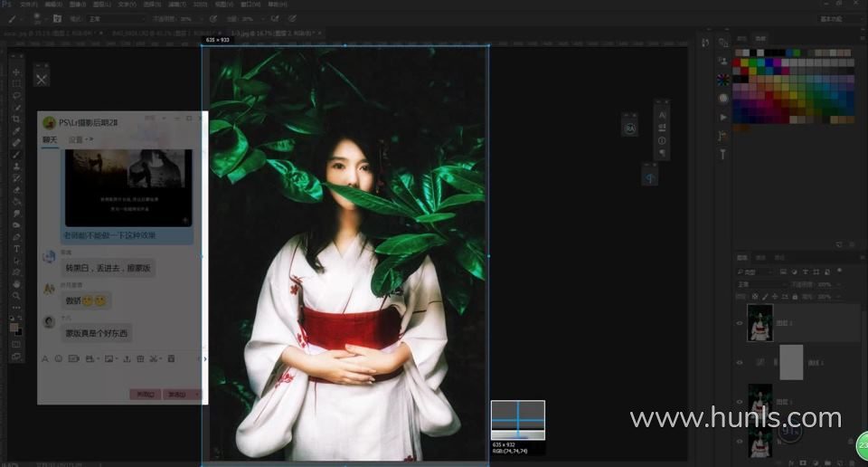Open the Image menu

78,5
